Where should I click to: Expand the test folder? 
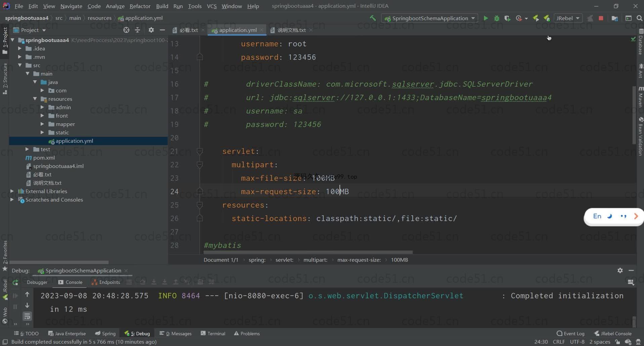click(x=27, y=149)
